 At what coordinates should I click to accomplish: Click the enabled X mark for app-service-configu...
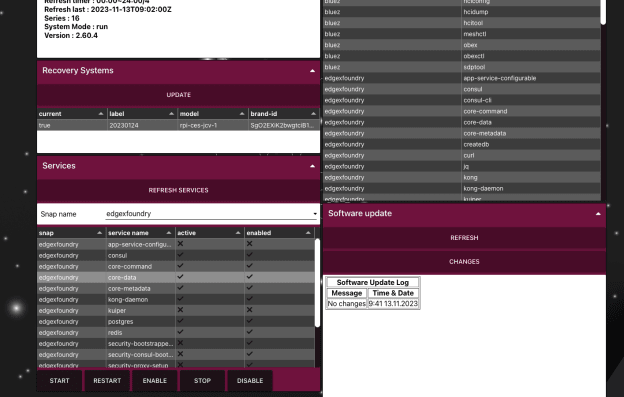click(x=250, y=243)
